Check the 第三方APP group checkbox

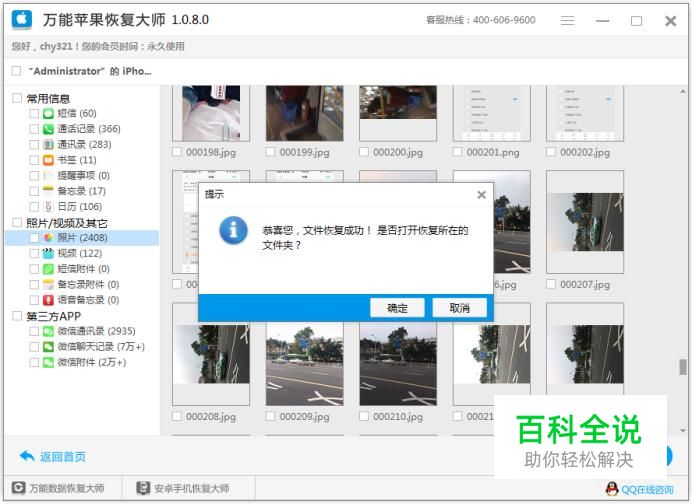point(17,316)
